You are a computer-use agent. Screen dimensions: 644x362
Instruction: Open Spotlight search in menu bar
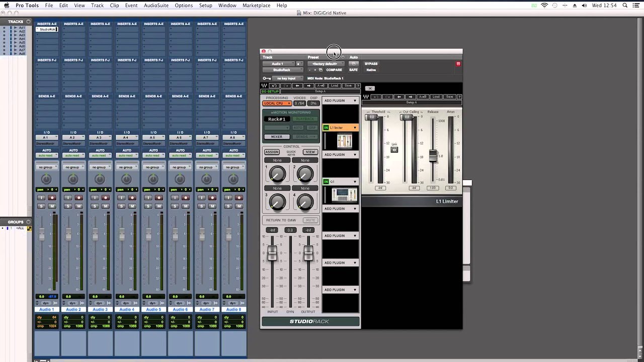[x=624, y=6]
